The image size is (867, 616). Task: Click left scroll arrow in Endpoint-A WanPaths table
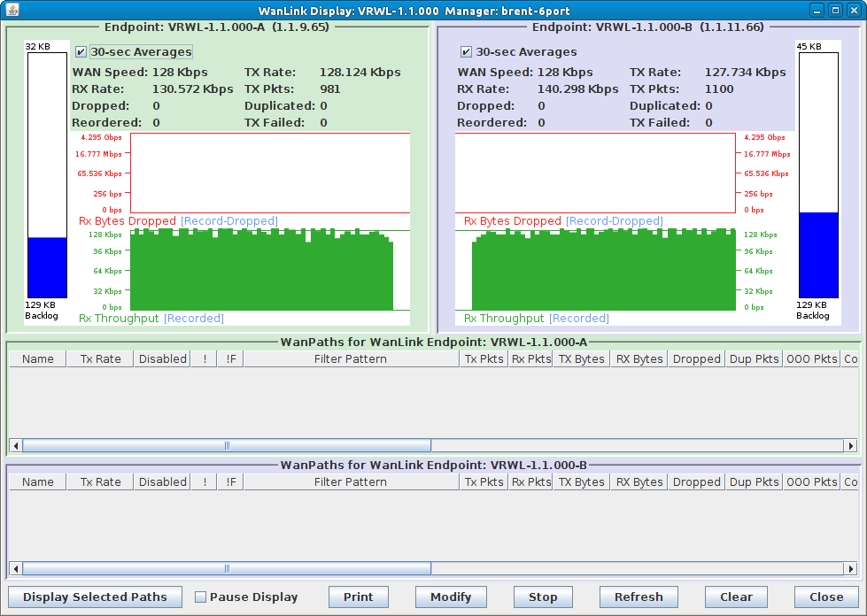pos(16,445)
